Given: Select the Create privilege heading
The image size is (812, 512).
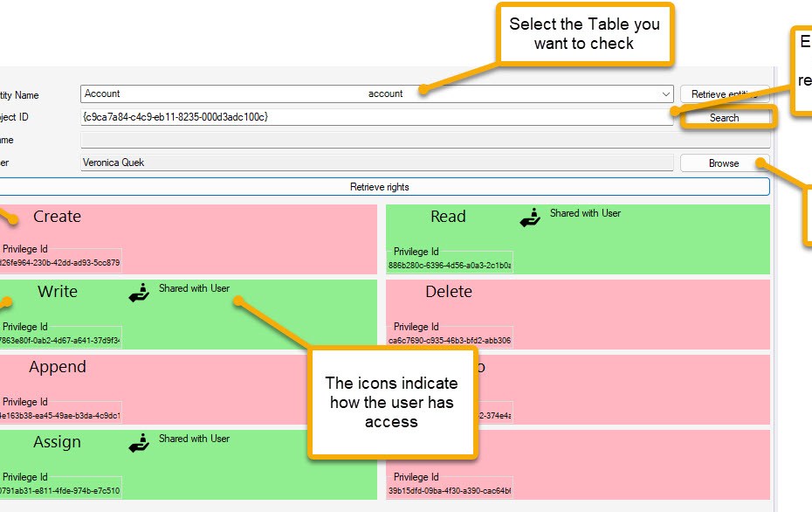Looking at the screenshot, I should pyautogui.click(x=57, y=216).
